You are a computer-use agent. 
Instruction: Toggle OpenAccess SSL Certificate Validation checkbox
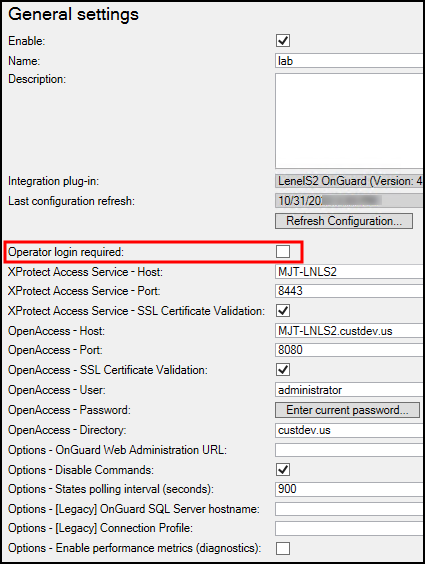(x=283, y=369)
